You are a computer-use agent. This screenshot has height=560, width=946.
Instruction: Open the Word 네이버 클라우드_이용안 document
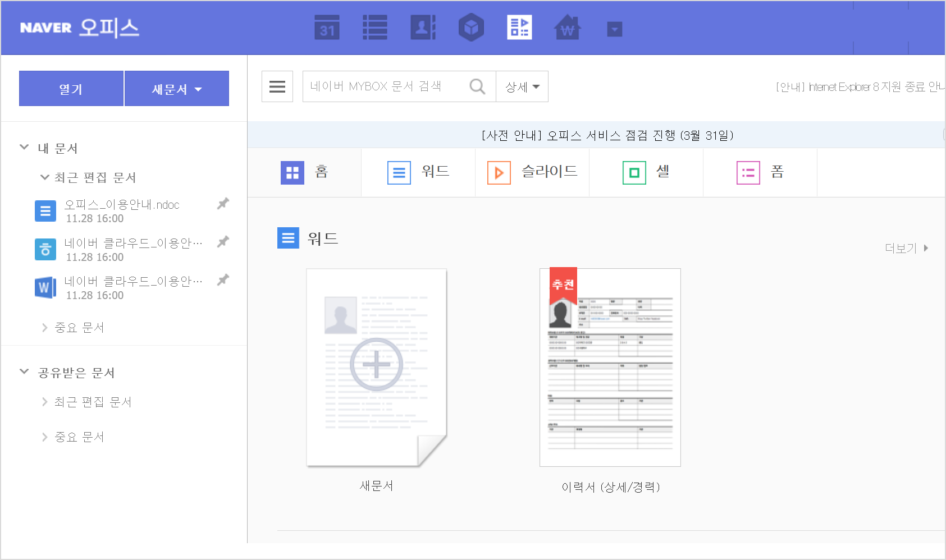tap(133, 281)
